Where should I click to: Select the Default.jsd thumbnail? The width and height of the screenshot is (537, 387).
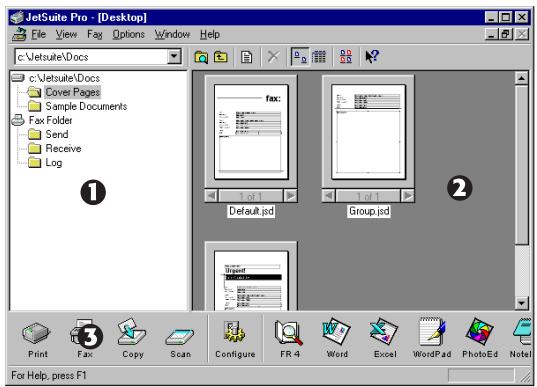coord(251,132)
